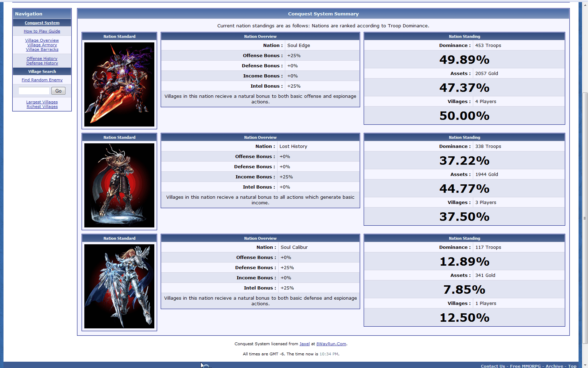Viewport: 588px width, 368px height.
Task: Open Village Barracks page
Action: click(42, 49)
